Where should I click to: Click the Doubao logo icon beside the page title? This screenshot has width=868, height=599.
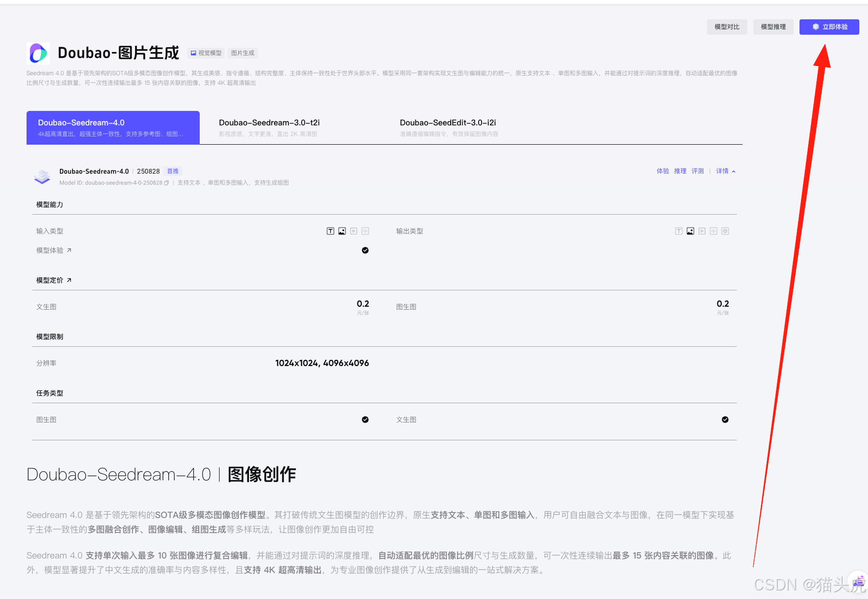click(38, 53)
